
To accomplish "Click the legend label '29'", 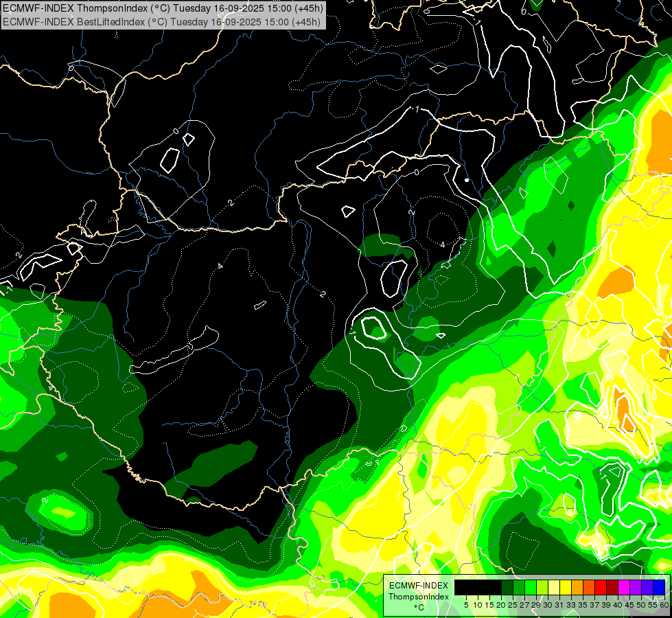I will [x=536, y=605].
